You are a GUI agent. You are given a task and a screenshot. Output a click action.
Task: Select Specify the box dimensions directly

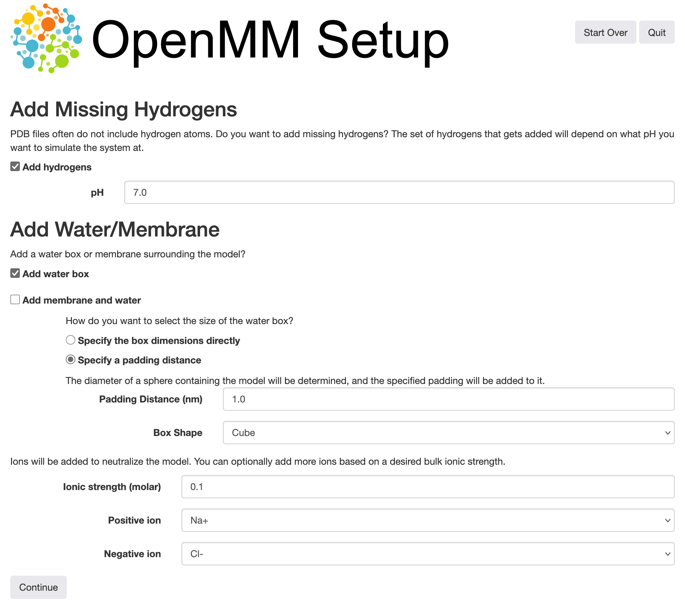point(71,340)
